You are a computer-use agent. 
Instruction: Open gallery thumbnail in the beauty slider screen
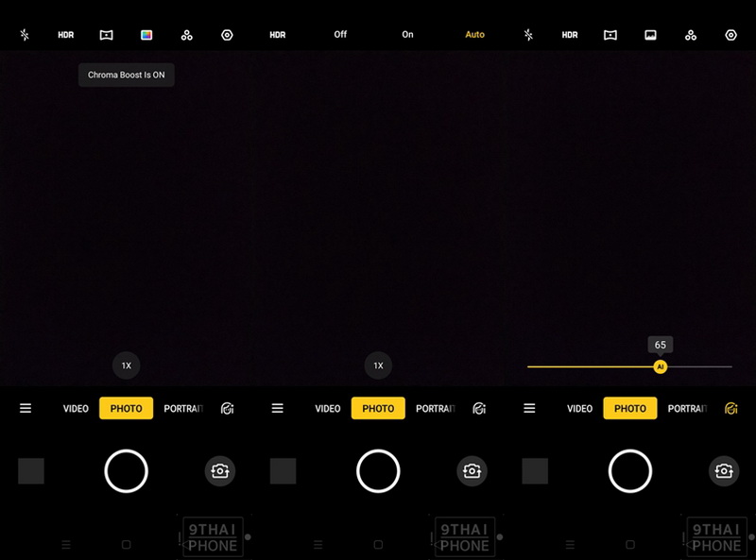click(535, 471)
